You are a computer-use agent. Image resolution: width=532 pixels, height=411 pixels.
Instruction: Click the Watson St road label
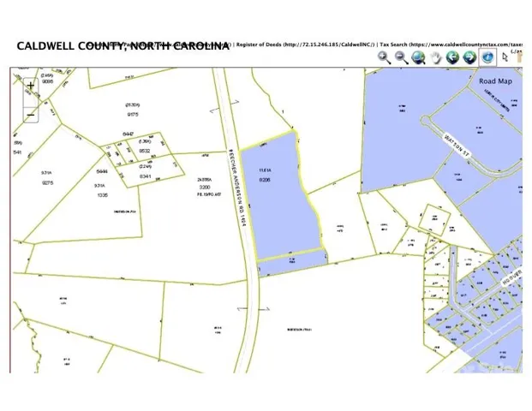(457, 146)
